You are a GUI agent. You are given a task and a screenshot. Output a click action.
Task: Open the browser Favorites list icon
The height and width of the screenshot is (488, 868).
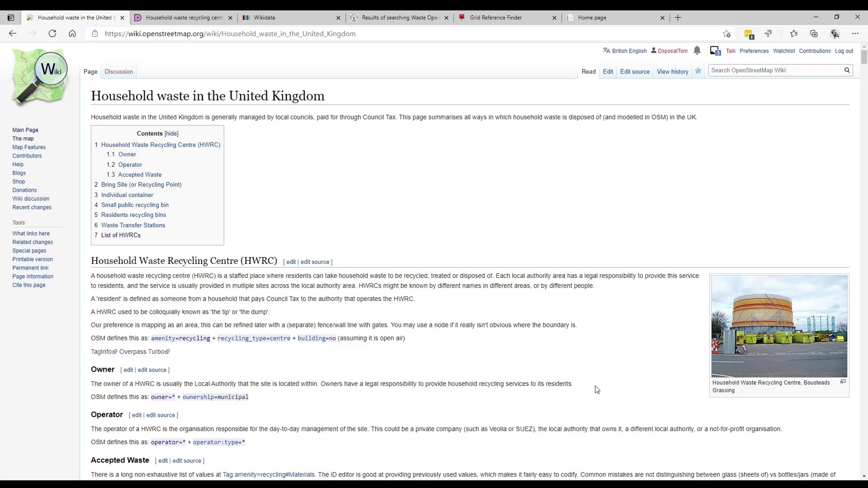click(x=793, y=34)
